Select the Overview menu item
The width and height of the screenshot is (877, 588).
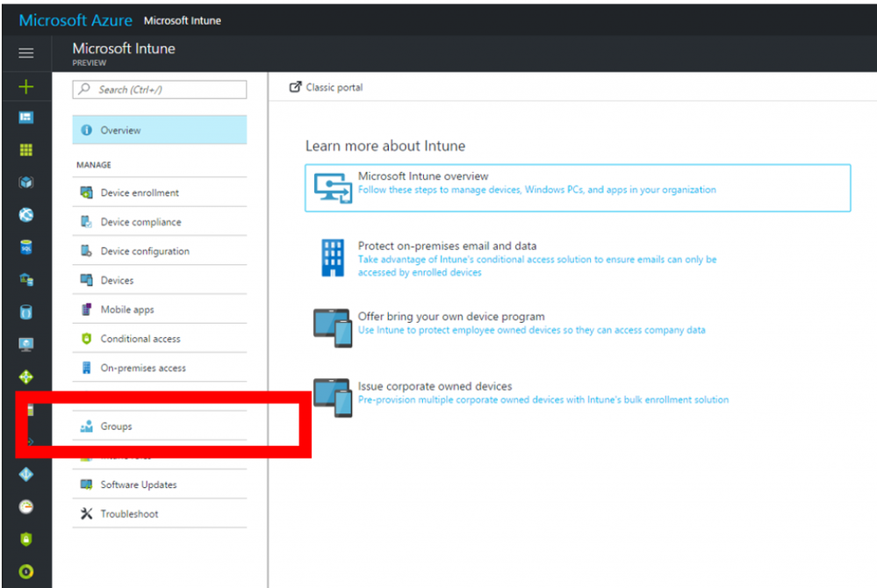pos(160,130)
